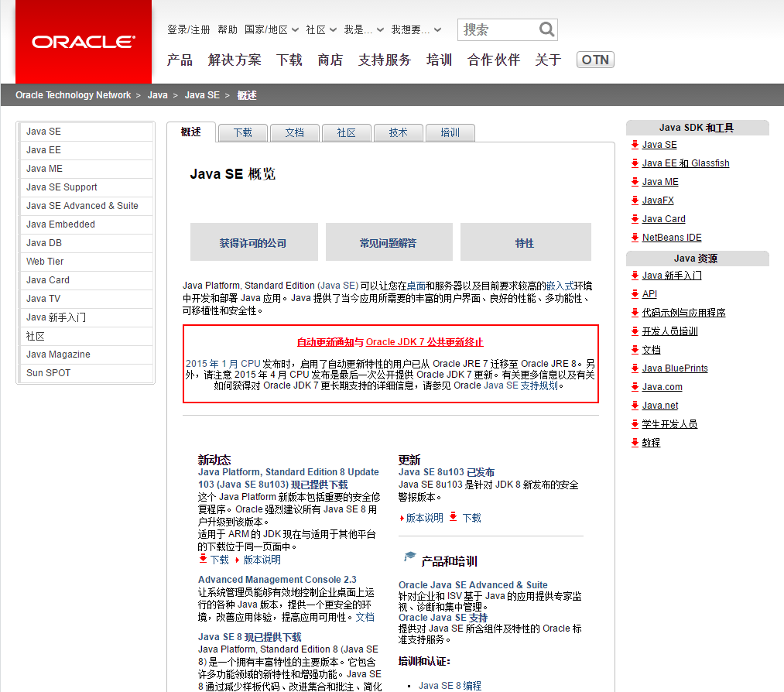Click arrow icon beside Java.com

[635, 386]
